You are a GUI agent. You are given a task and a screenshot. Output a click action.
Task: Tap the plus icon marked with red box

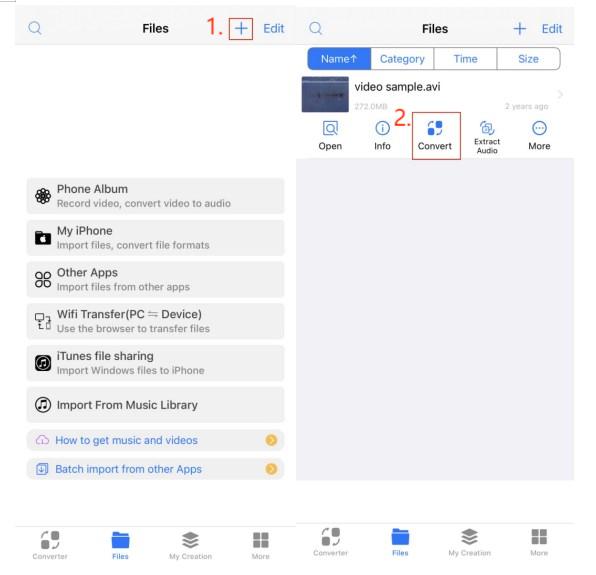click(x=241, y=29)
